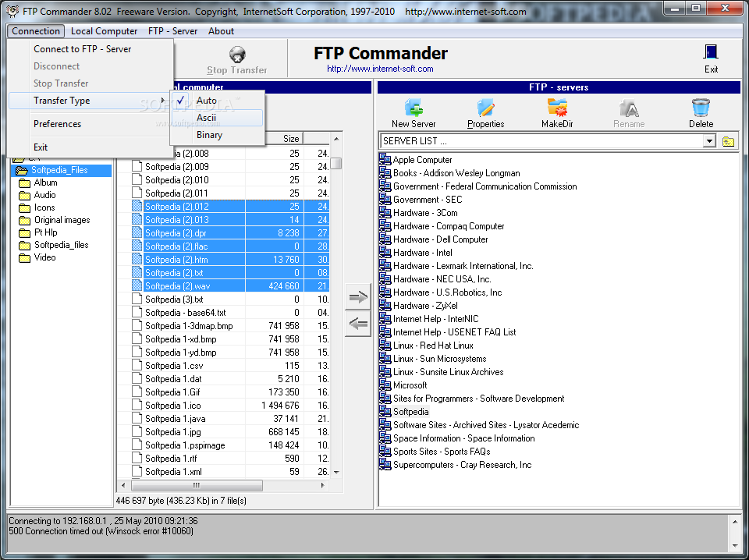Click the Size column header
The width and height of the screenshot is (749, 560).
tap(284, 139)
